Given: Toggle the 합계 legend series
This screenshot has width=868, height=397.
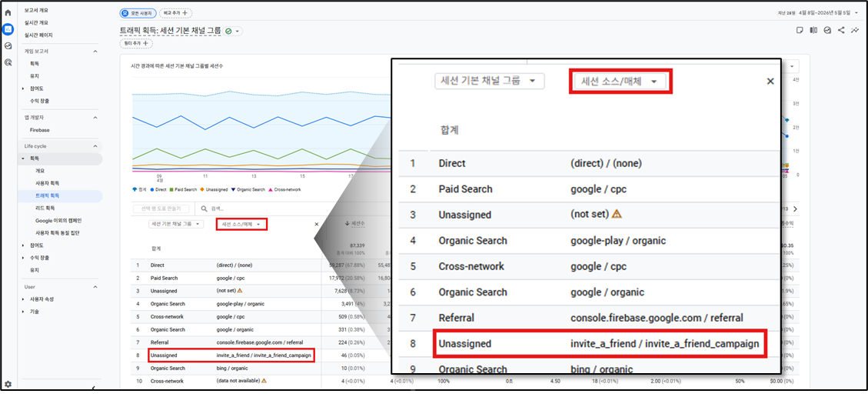Looking at the screenshot, I should click(x=139, y=189).
